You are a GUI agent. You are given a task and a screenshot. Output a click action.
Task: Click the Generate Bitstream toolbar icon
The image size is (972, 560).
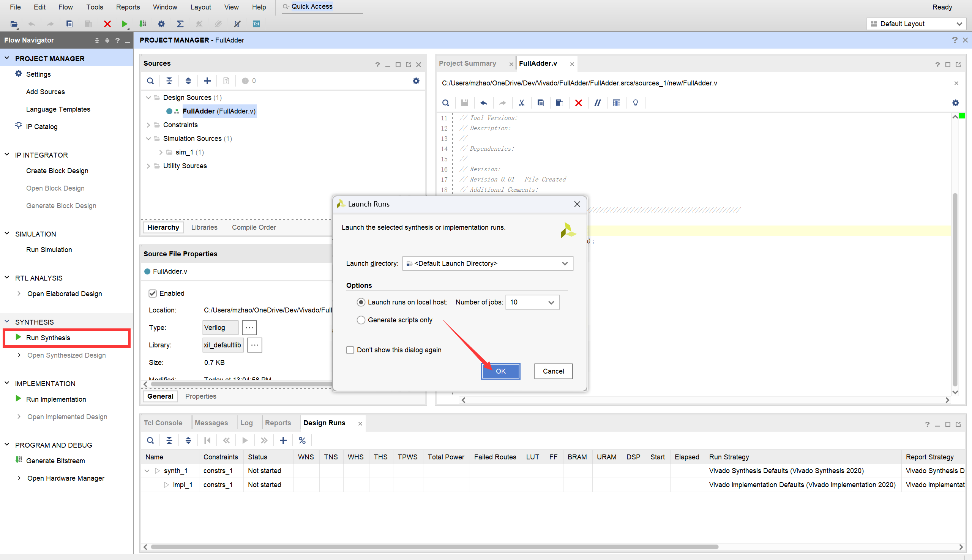[143, 24]
